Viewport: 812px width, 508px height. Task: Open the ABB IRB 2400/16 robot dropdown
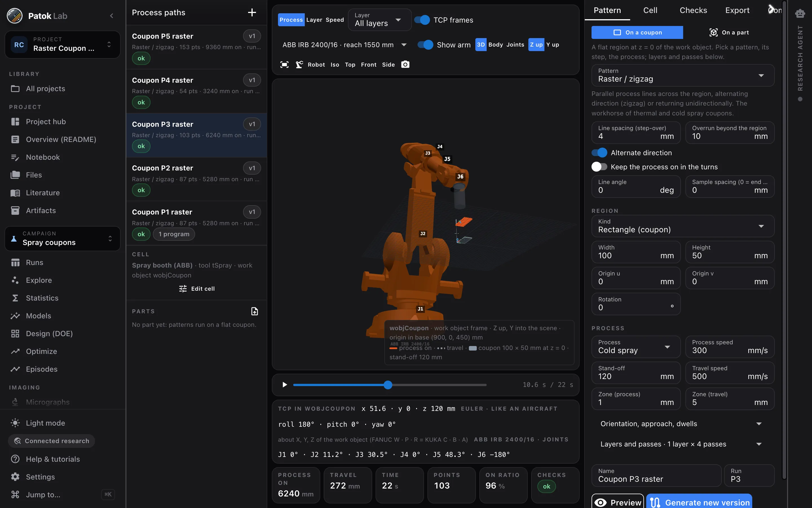point(345,45)
